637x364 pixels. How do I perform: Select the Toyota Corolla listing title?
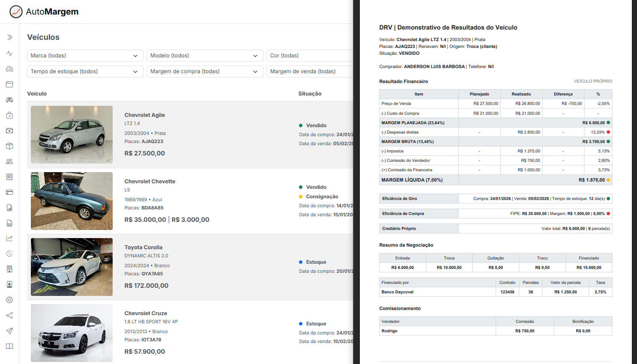coord(144,247)
